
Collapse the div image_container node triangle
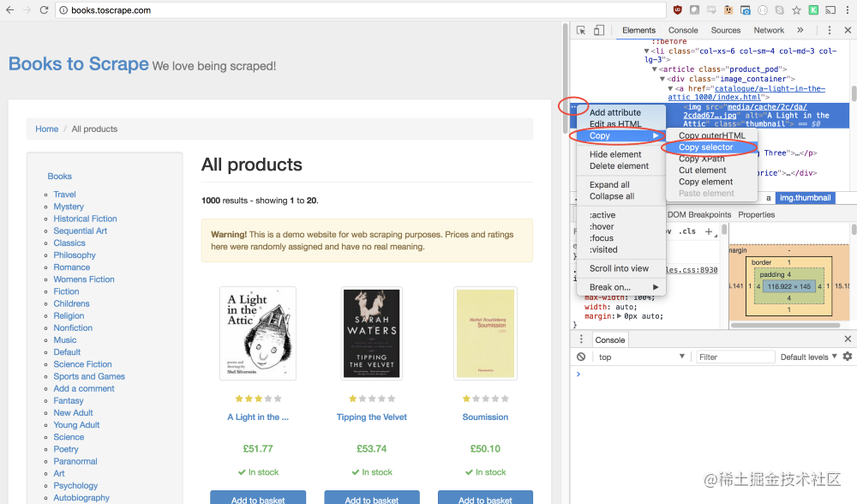point(662,79)
